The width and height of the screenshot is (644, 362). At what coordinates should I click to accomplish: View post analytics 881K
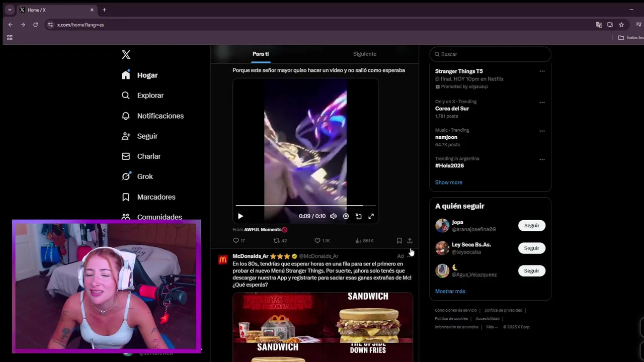tap(364, 241)
